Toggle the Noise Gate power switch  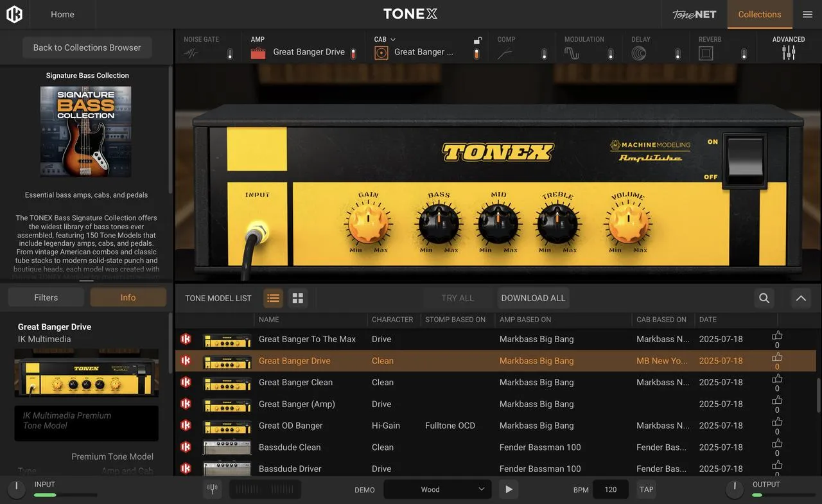coord(230,54)
